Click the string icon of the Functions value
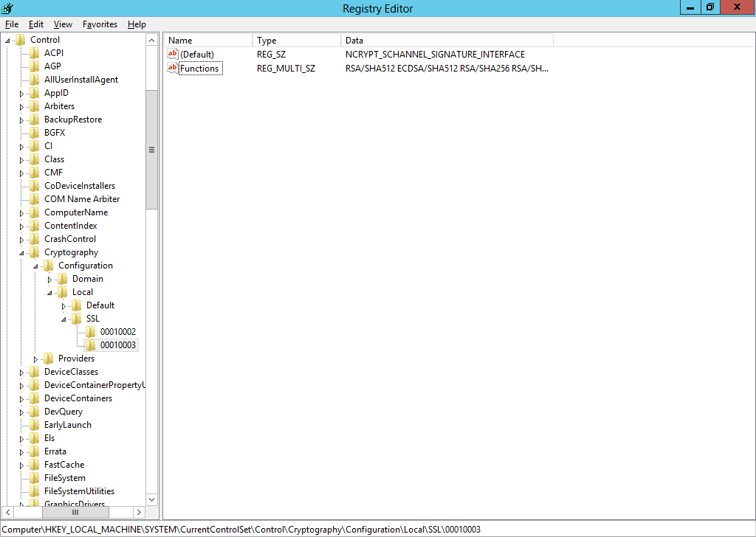The image size is (756, 537). tap(173, 68)
